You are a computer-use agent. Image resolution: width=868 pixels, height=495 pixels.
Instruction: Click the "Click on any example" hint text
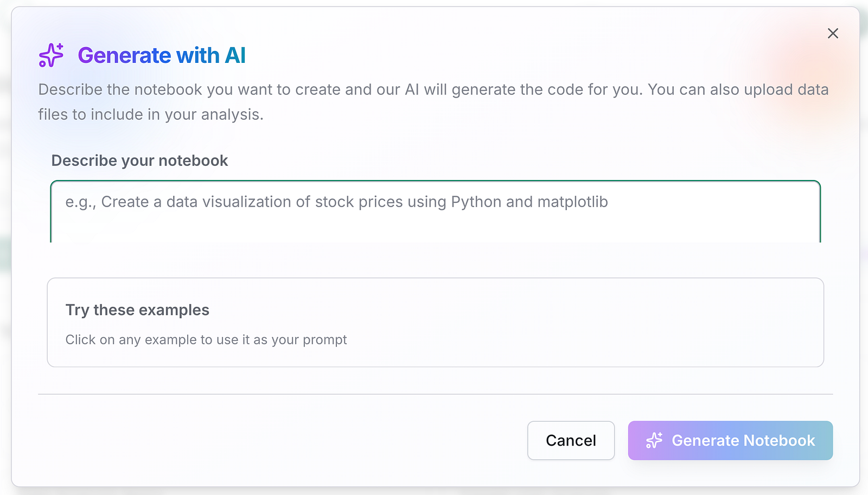point(206,339)
